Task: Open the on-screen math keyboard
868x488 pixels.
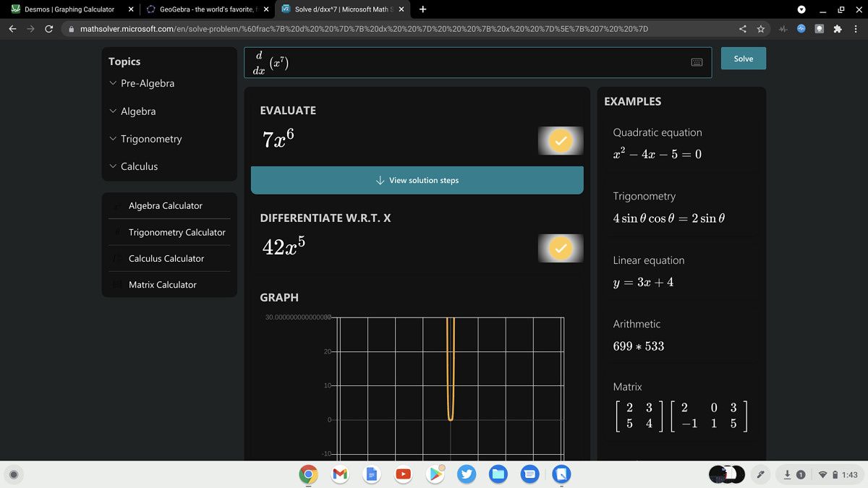Action: [696, 62]
